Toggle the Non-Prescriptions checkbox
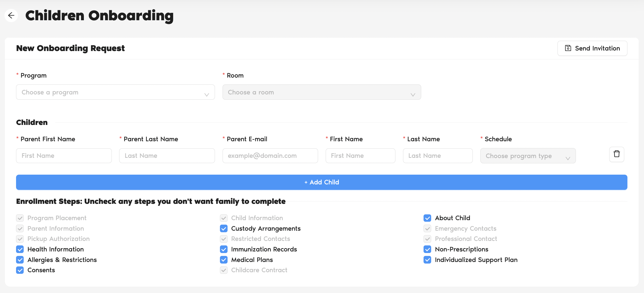The height and width of the screenshot is (293, 644). tap(427, 249)
